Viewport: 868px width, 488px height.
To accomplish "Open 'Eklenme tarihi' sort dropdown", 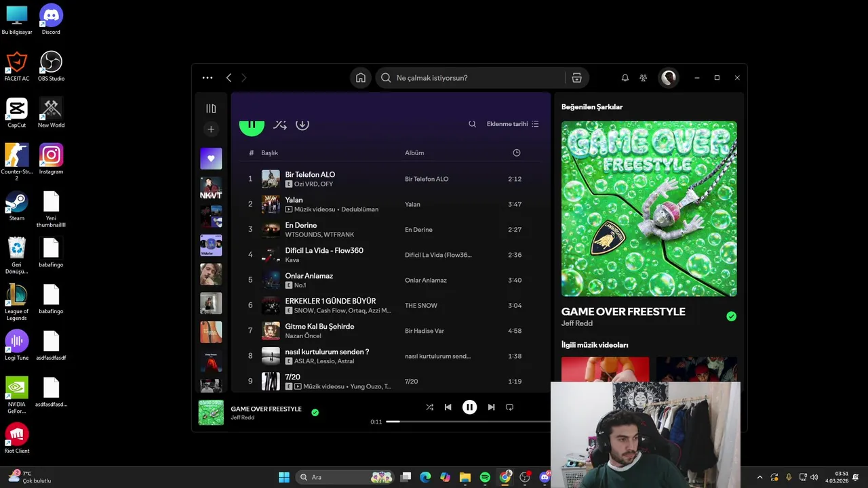I will (x=513, y=124).
